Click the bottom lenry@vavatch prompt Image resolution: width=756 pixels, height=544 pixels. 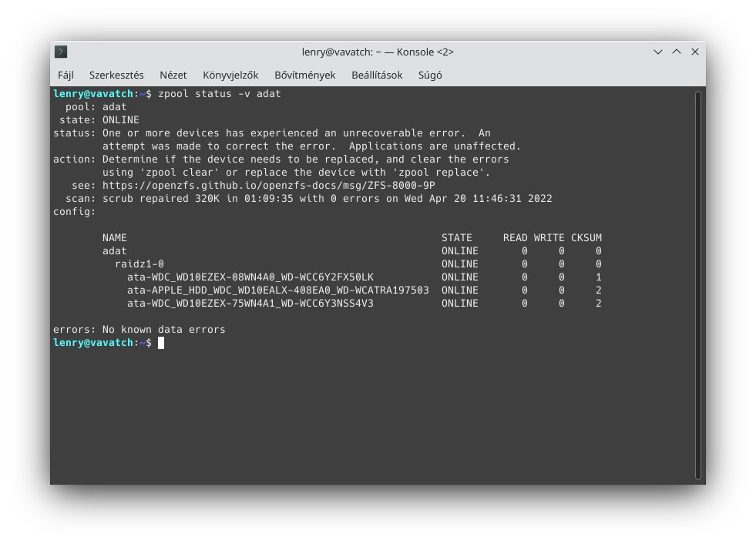[102, 343]
